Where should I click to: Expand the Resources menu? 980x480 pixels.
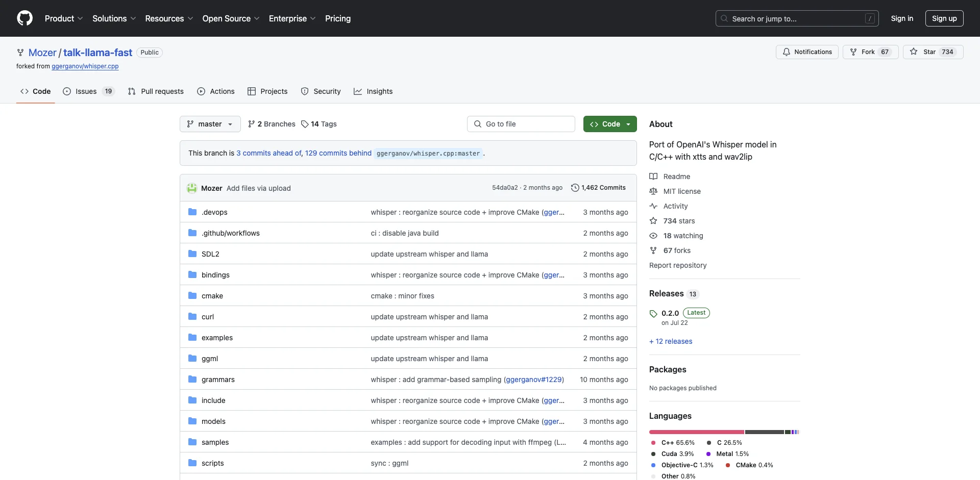pyautogui.click(x=169, y=18)
